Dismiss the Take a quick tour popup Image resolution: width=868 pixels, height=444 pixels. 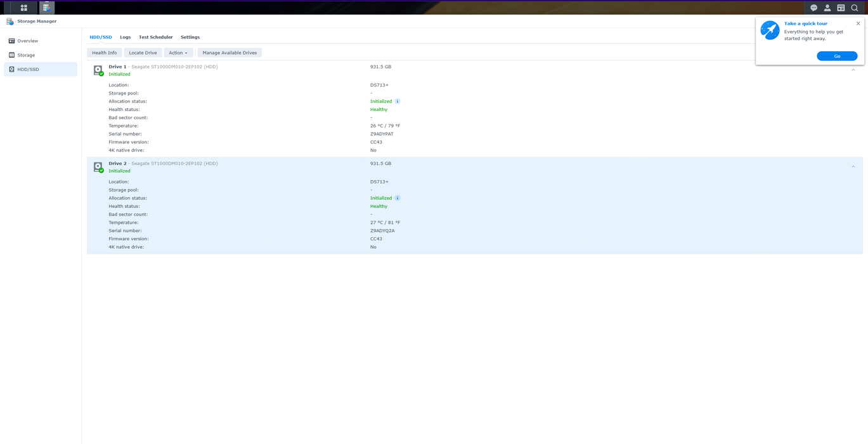tap(858, 23)
